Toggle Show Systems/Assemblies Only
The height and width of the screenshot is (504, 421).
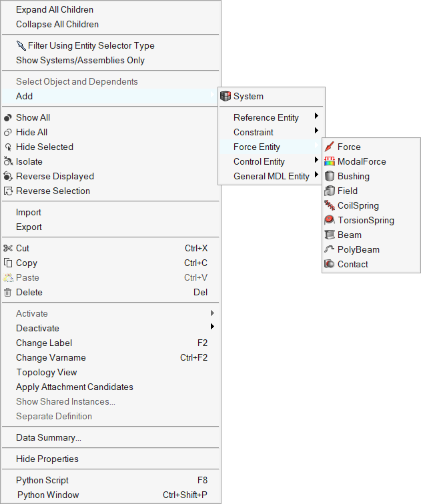pos(80,60)
